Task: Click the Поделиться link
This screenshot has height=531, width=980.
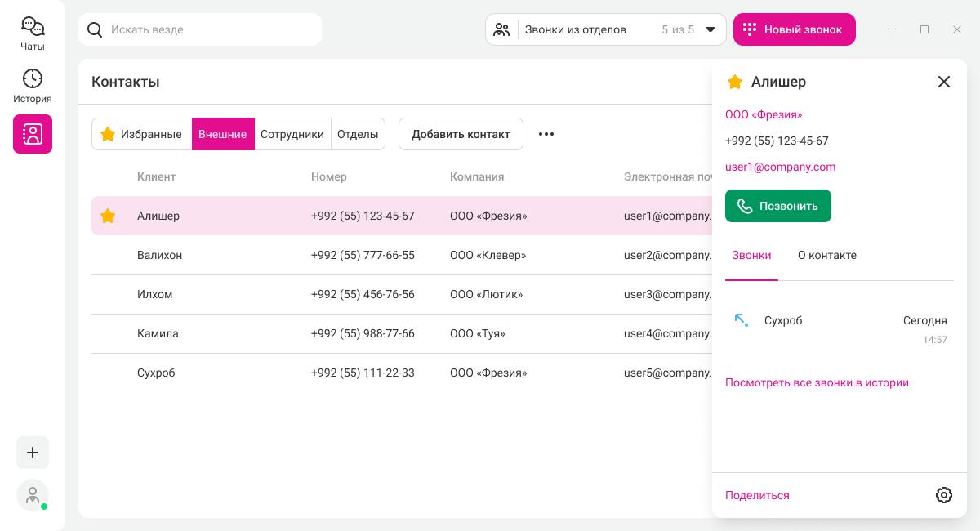Action: click(757, 495)
